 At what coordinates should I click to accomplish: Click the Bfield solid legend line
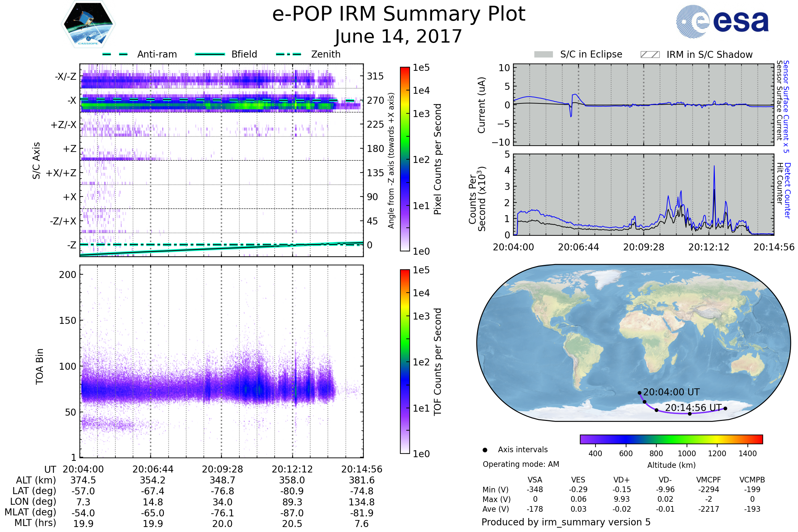pos(210,54)
